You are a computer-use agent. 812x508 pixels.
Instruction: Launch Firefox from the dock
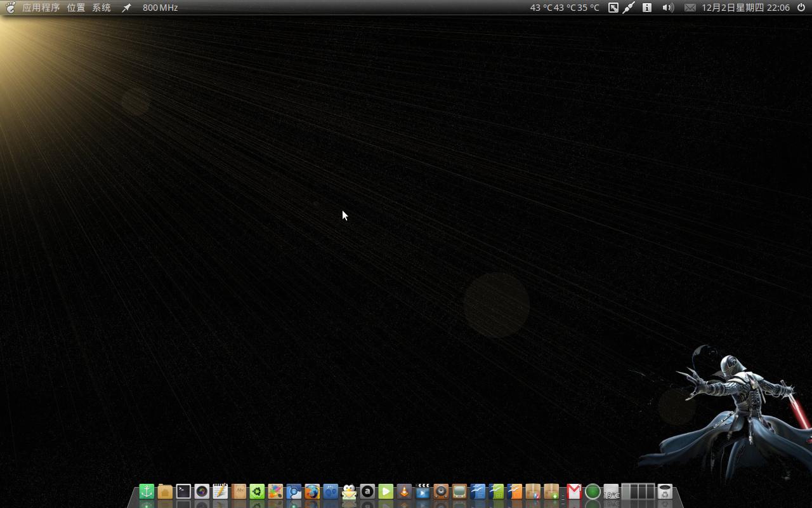[x=312, y=491]
